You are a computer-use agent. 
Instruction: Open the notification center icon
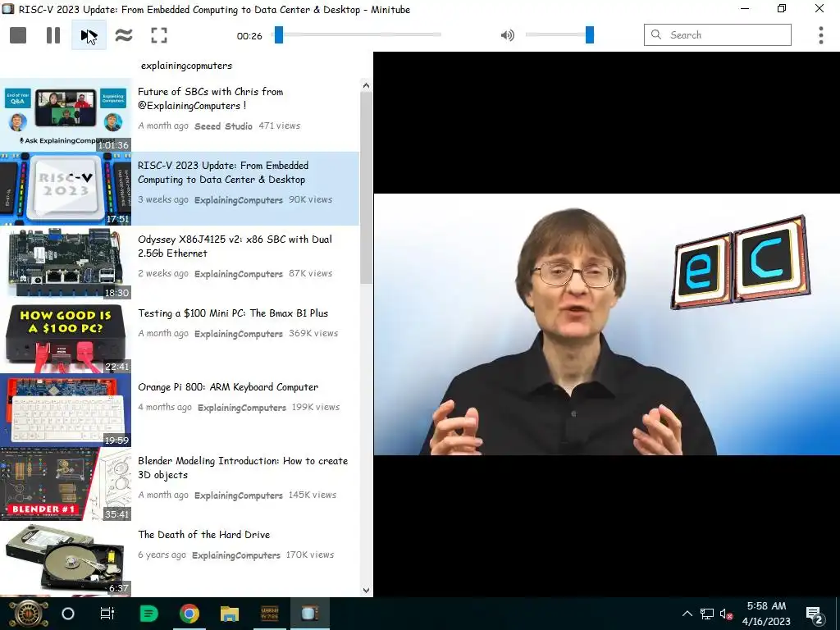pos(814,614)
